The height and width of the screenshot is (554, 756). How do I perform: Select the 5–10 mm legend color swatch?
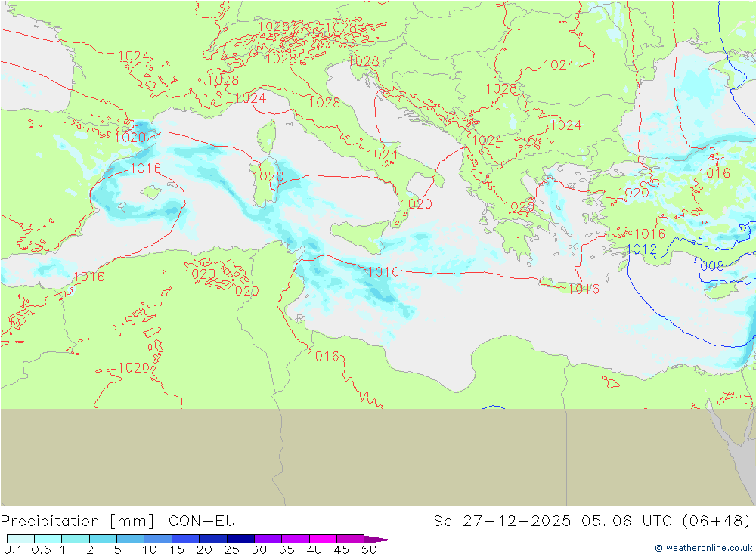pyautogui.click(x=130, y=539)
